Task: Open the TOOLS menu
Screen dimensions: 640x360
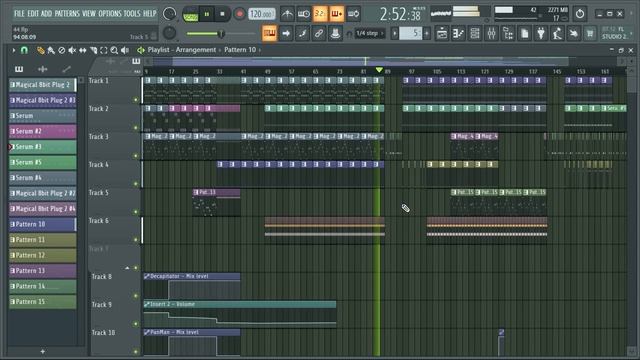Action: coord(132,13)
